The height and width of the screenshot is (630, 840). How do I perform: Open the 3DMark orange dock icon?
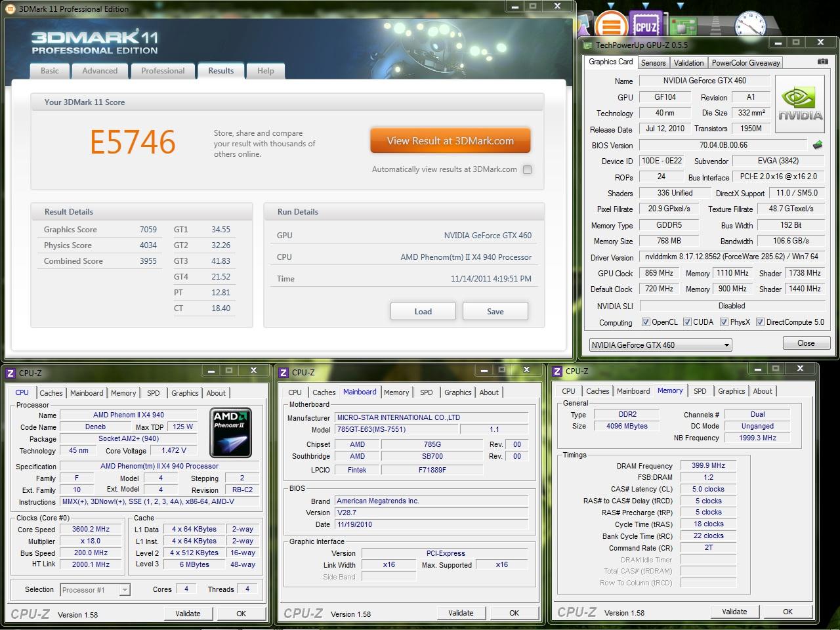[x=611, y=25]
